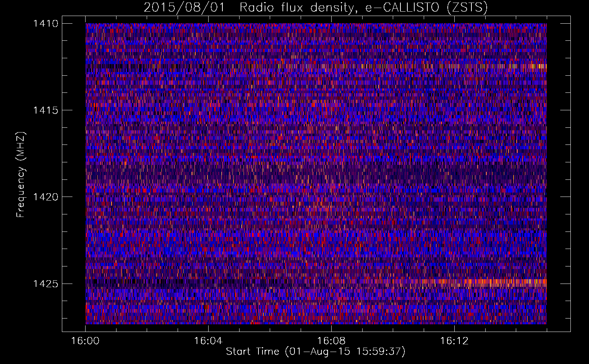The width and height of the screenshot is (589, 364).
Task: Click the plot title '2015/08/01 Radio flux density'
Action: coord(315,8)
